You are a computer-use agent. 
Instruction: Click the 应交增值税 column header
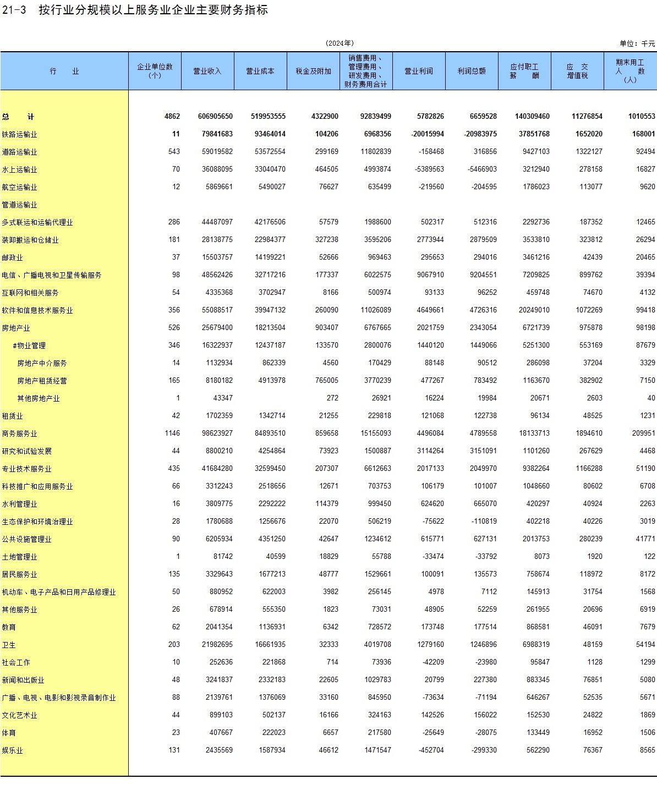(577, 72)
